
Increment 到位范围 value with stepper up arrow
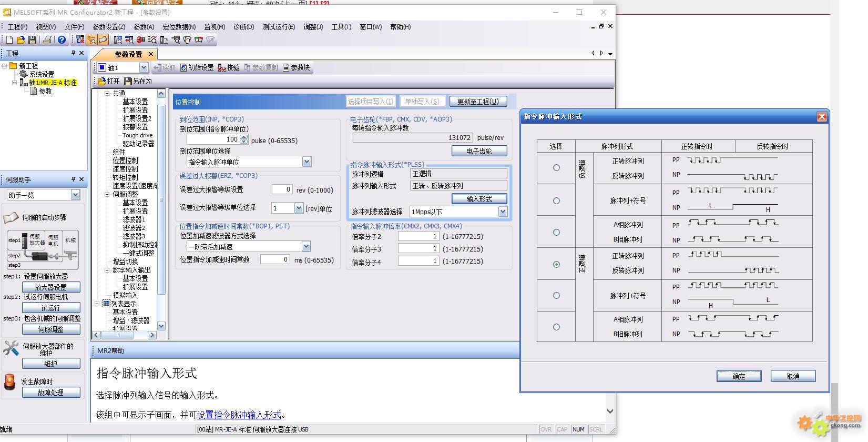click(x=243, y=137)
